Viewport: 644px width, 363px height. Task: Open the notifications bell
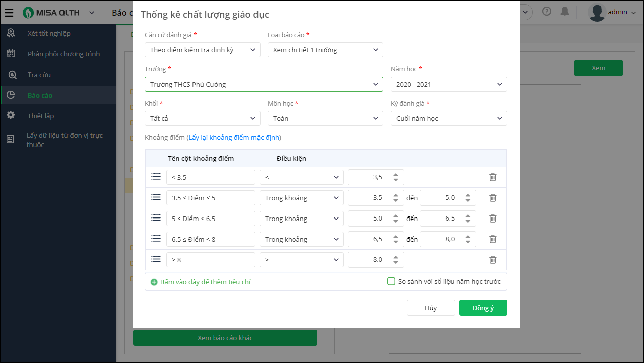(565, 12)
